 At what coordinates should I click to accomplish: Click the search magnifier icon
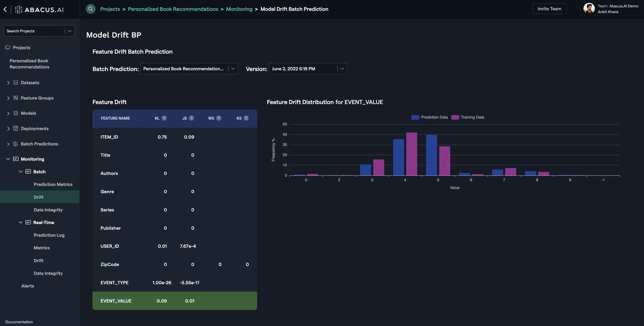pos(91,9)
